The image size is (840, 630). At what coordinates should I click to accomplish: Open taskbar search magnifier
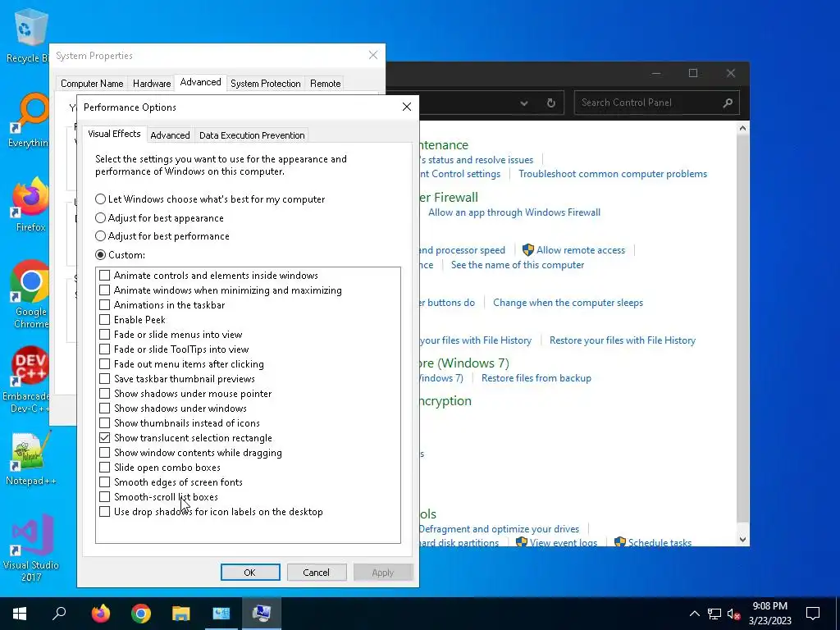pyautogui.click(x=59, y=614)
